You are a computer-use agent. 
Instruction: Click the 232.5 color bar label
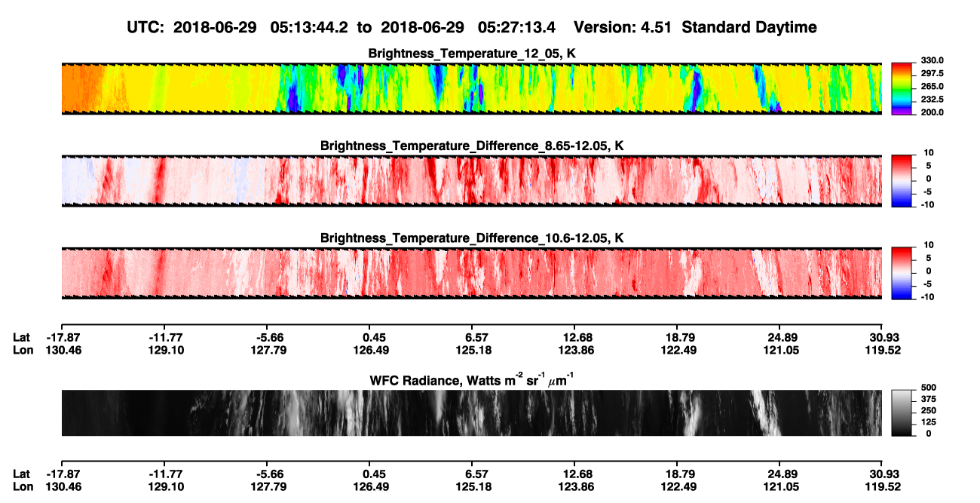[x=932, y=100]
